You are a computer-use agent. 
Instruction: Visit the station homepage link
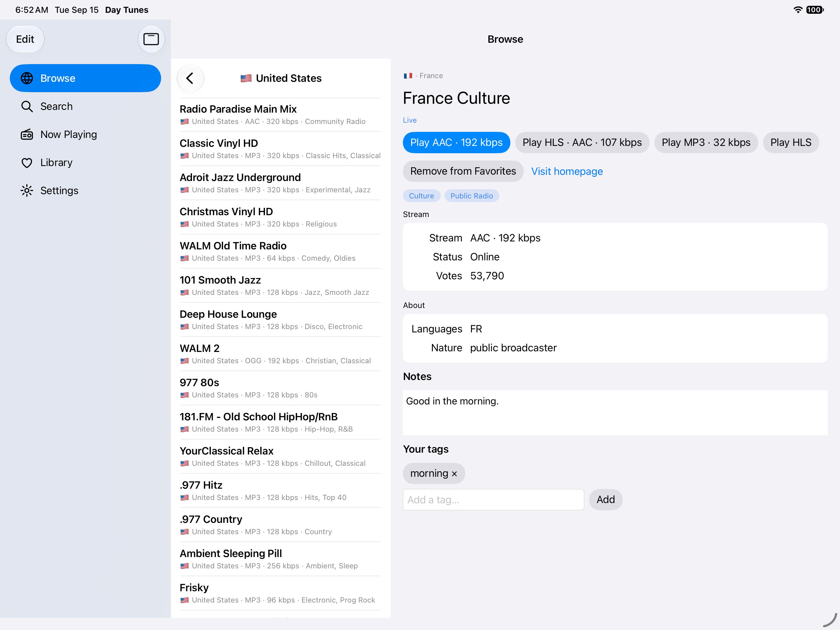[x=567, y=171]
